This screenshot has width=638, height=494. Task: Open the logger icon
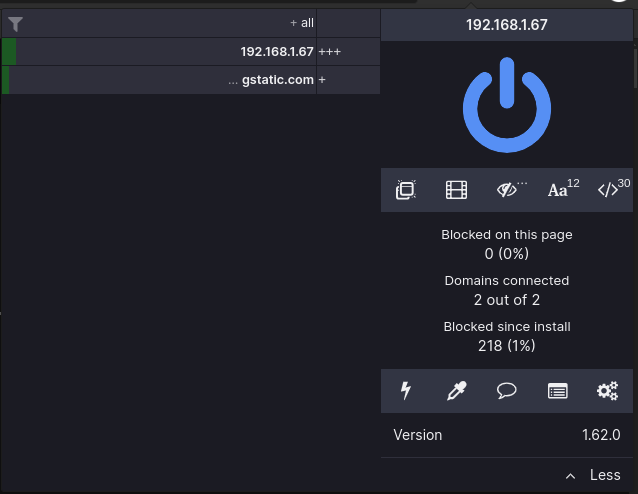tap(558, 391)
